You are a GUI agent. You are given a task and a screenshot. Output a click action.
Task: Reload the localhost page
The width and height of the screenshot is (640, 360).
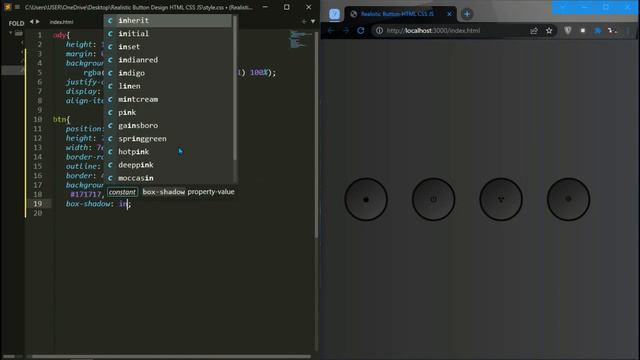pyautogui.click(x=360, y=31)
